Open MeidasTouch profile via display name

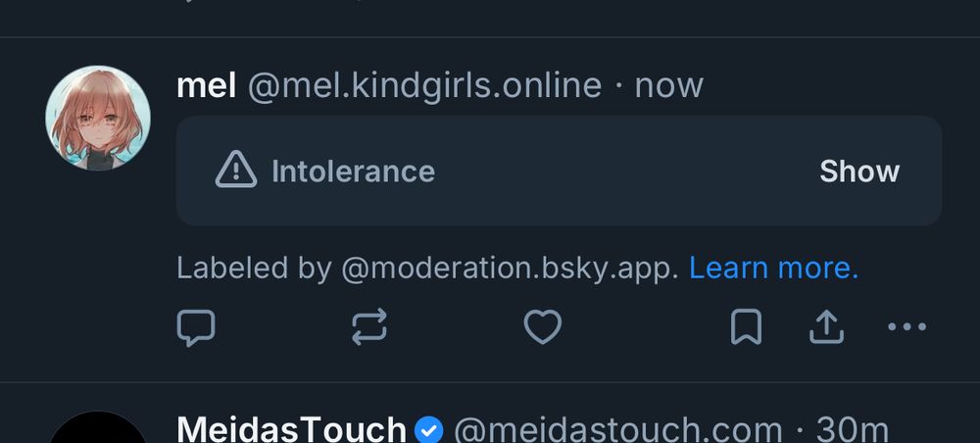(x=292, y=430)
